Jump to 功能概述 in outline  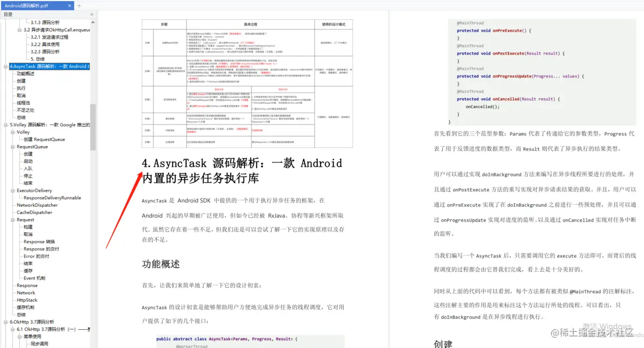(25, 74)
